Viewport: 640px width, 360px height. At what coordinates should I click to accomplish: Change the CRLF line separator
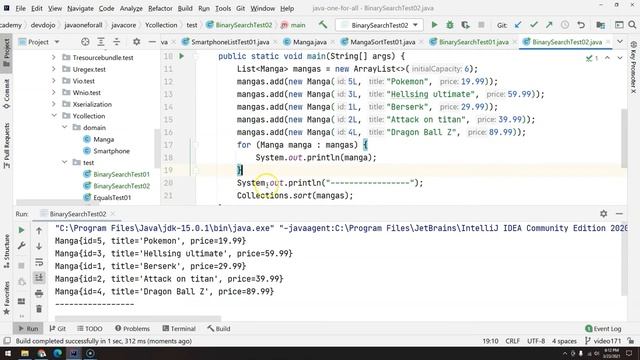point(513,341)
